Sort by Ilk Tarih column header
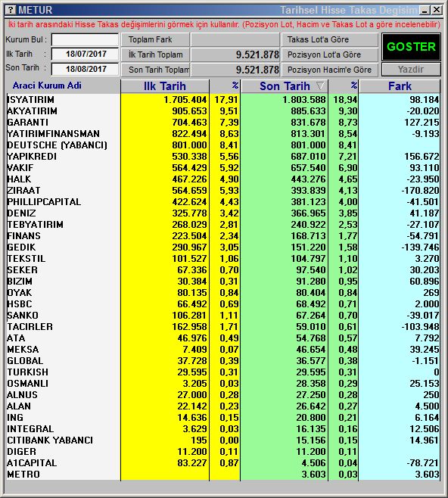 click(165, 86)
